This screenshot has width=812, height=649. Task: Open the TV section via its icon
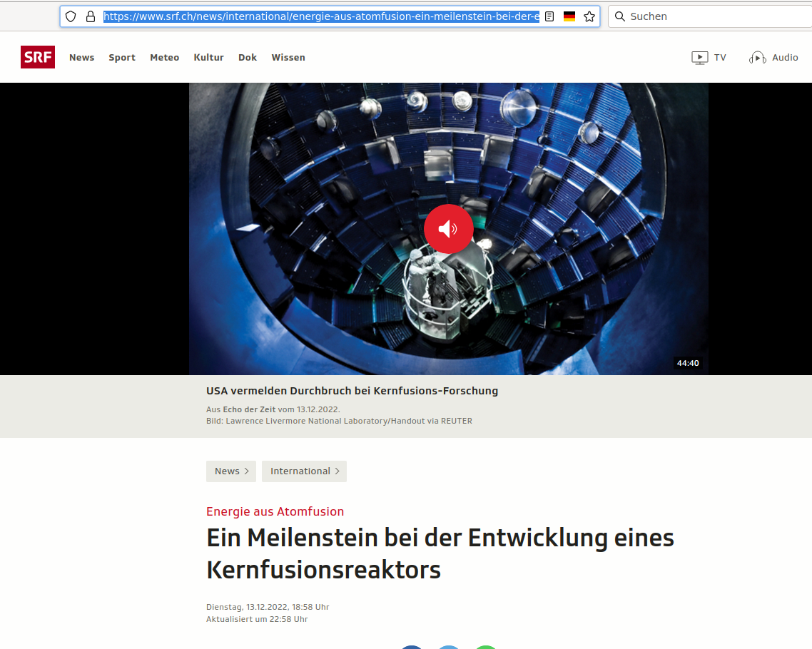pyautogui.click(x=699, y=57)
